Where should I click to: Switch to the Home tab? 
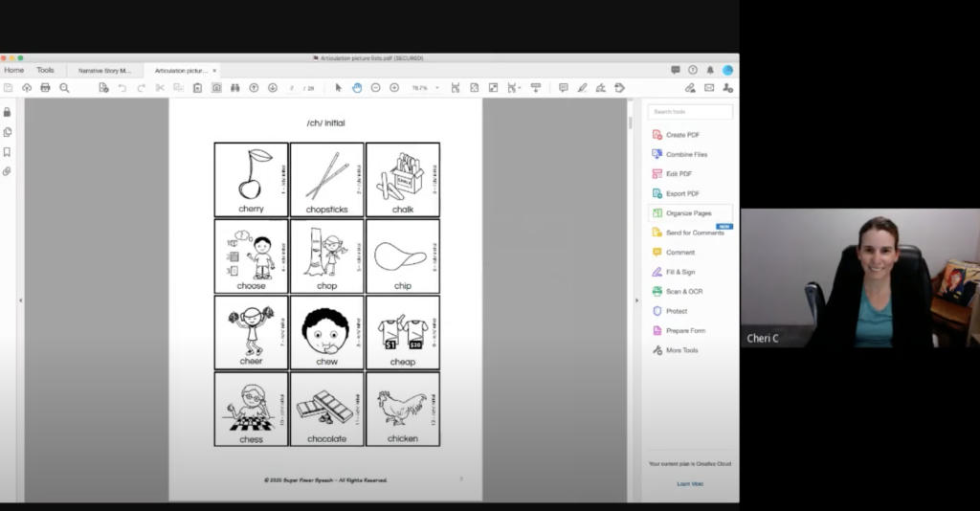(13, 71)
